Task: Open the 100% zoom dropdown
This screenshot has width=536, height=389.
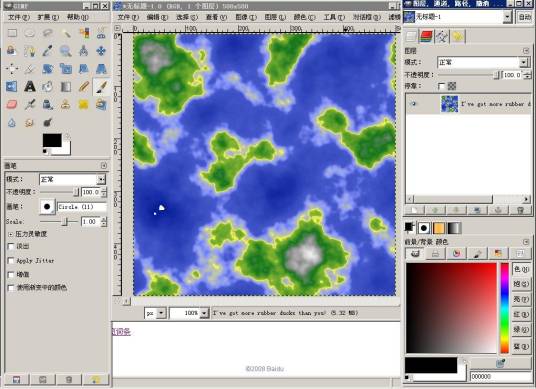Action: coord(204,313)
